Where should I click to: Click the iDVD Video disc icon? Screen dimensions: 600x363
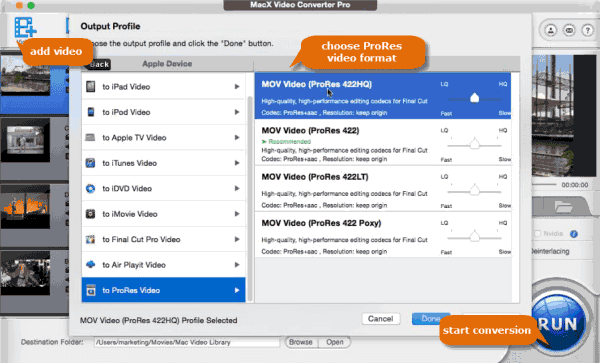[x=90, y=188]
